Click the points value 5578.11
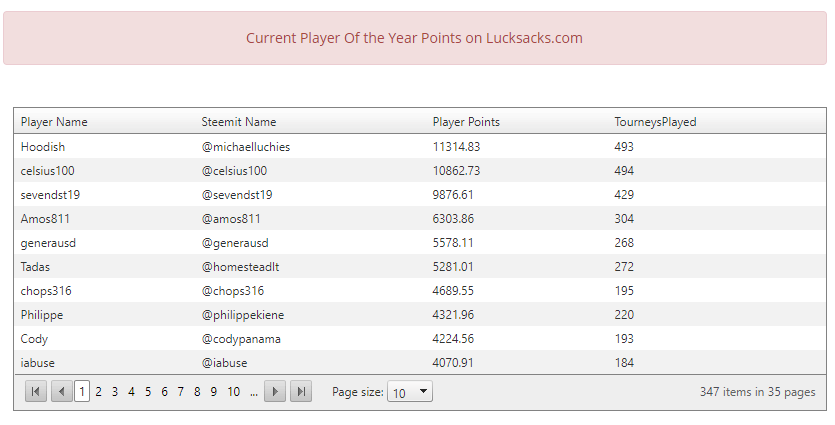Screen dimensions: 835x425 pos(453,243)
